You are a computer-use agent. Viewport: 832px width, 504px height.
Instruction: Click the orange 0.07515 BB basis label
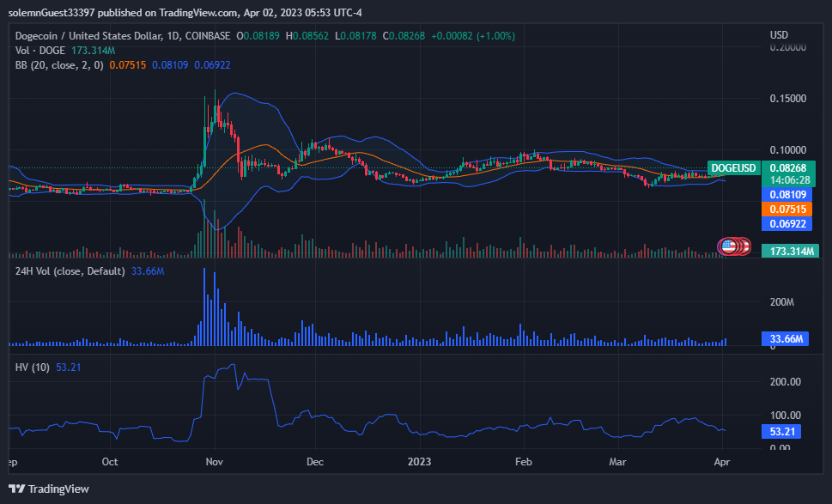click(783, 209)
